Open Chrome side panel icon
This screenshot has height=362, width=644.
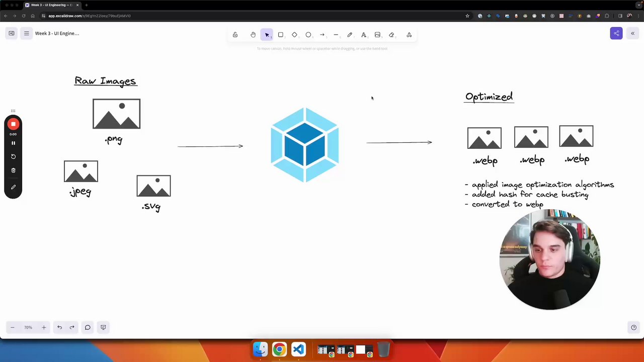coord(620,16)
